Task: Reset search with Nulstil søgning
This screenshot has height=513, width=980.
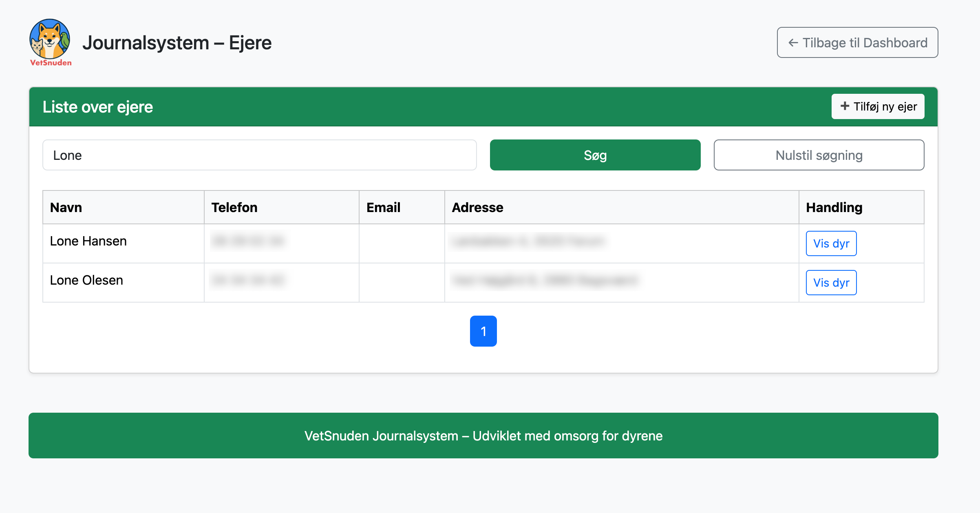Action: 819,155
